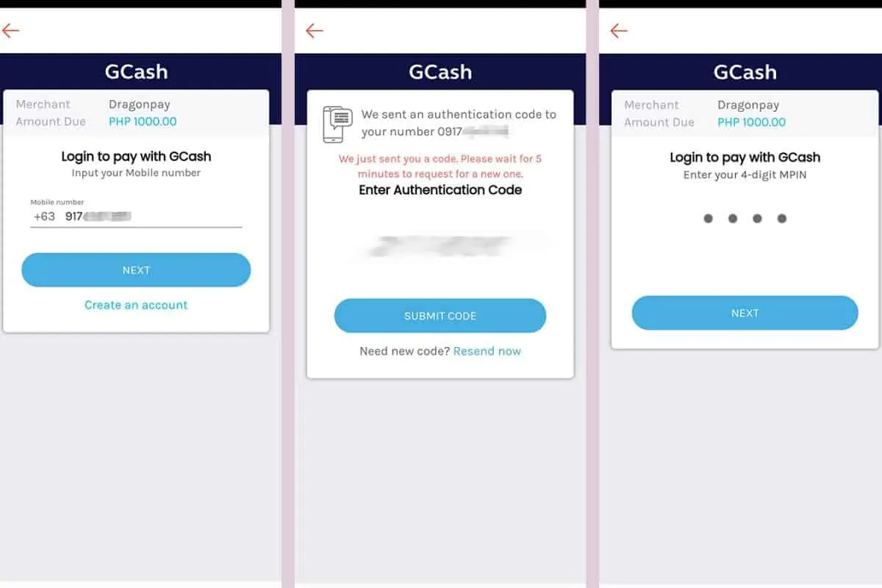Click the SMS phone message icon
The height and width of the screenshot is (588, 882).
338,124
